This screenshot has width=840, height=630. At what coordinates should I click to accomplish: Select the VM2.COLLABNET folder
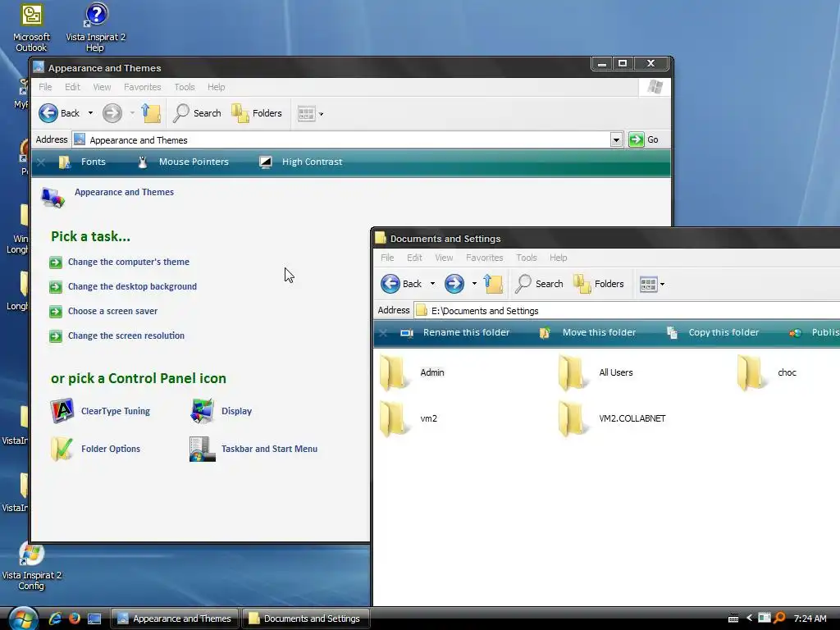[611, 418]
